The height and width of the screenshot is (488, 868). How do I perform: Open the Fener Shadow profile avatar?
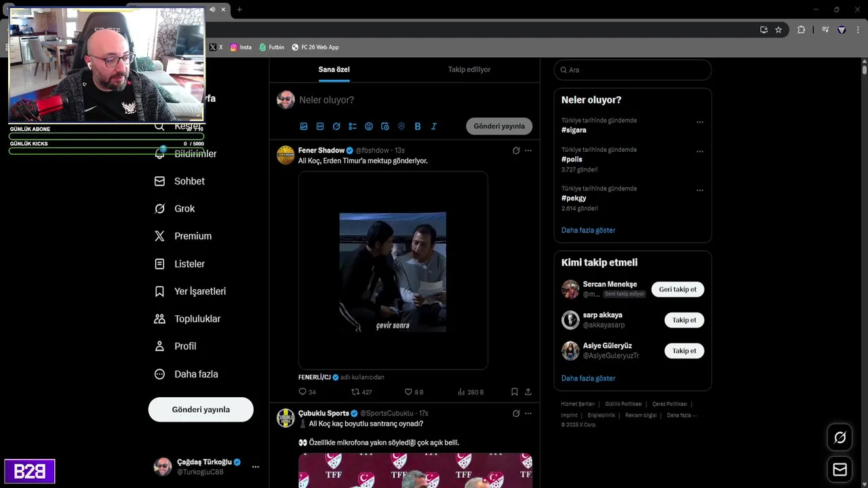[x=285, y=155]
